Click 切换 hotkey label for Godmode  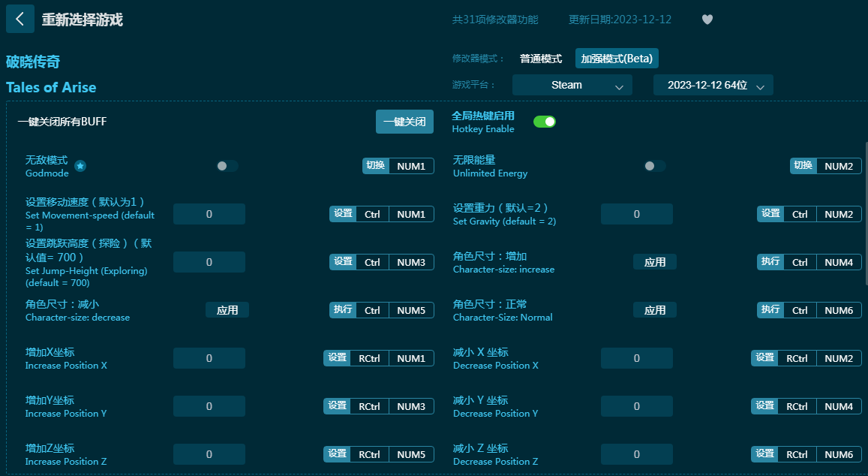coord(376,166)
